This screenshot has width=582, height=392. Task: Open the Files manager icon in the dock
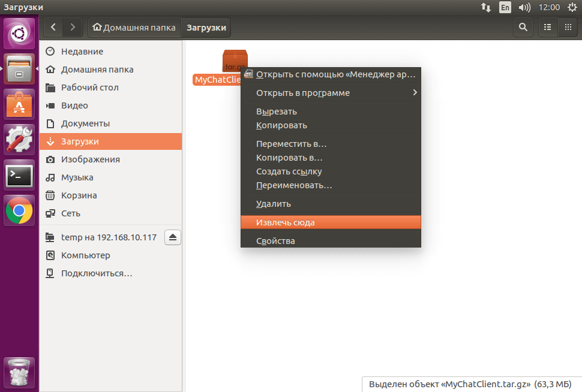(x=19, y=68)
